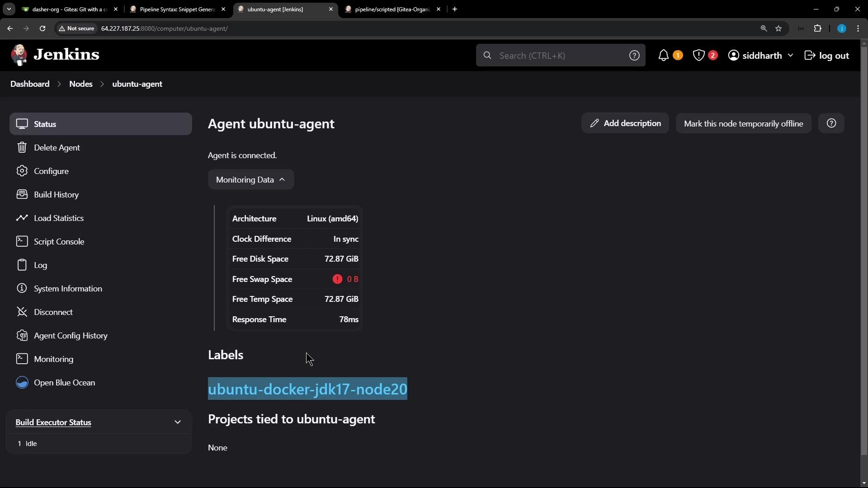
Task: Click the log out arrow icon
Action: [x=810, y=56]
